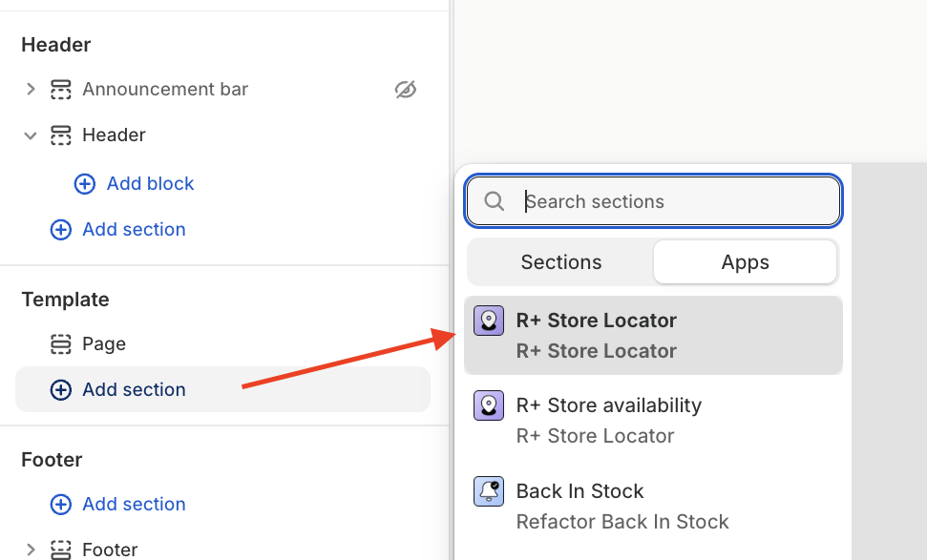Switch to the Apps tab
The height and width of the screenshot is (560, 927).
[745, 262]
